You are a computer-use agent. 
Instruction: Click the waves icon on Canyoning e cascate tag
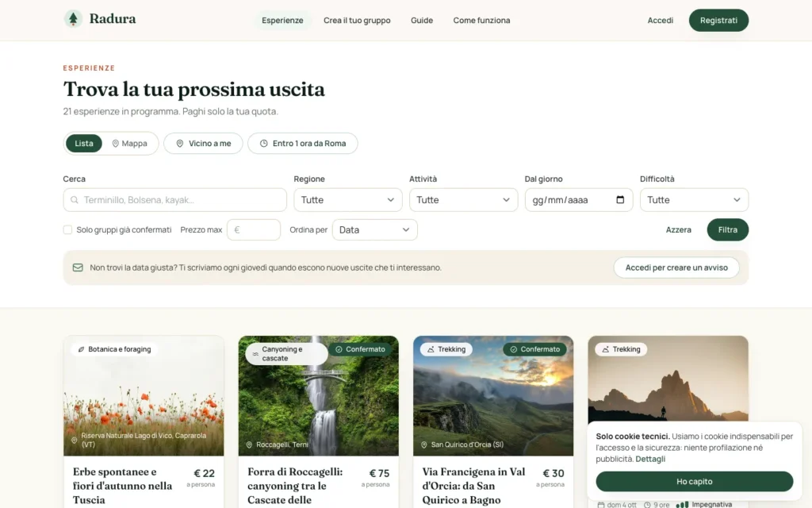point(255,354)
